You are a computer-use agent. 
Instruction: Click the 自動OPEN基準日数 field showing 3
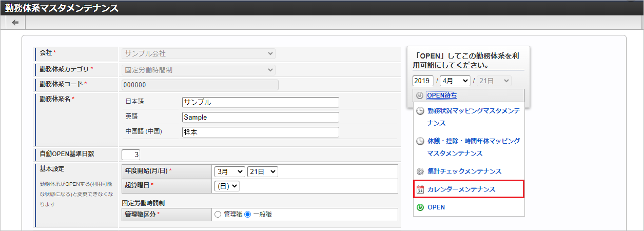click(x=131, y=155)
